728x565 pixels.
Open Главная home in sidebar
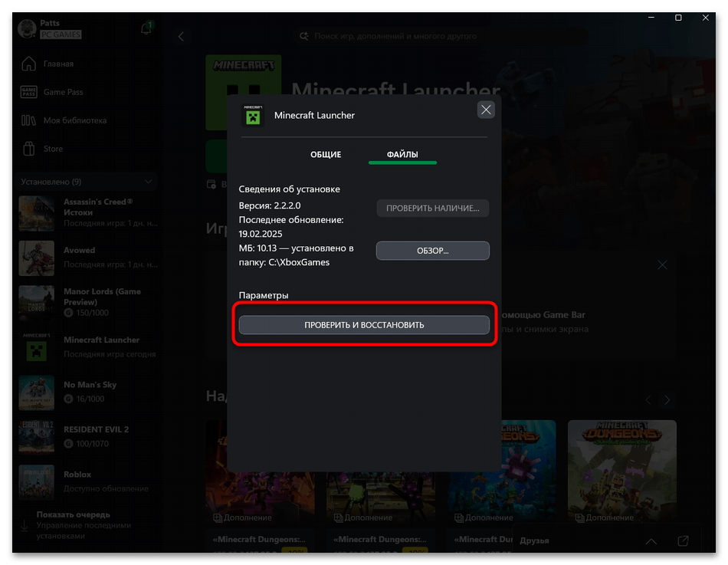(x=58, y=64)
